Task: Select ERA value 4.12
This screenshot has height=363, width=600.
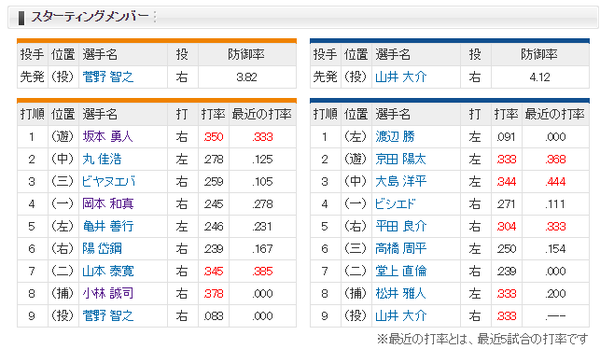Action: tap(540, 77)
